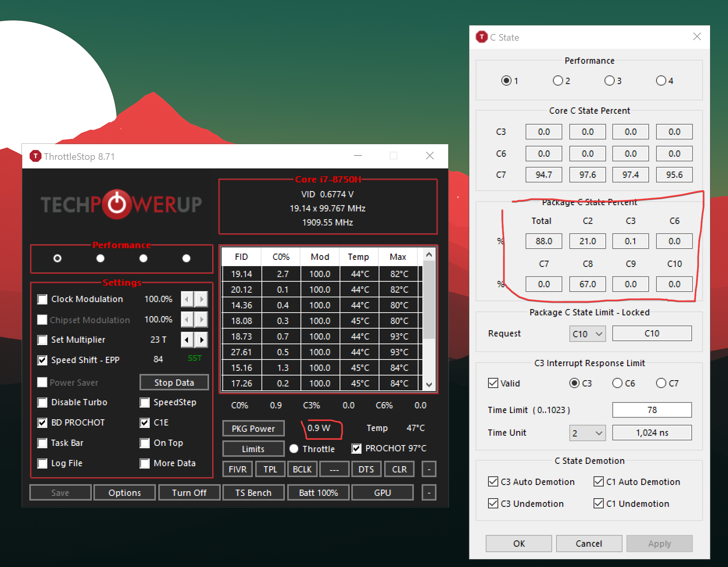
Task: Open the PKG Power button
Action: 253,429
